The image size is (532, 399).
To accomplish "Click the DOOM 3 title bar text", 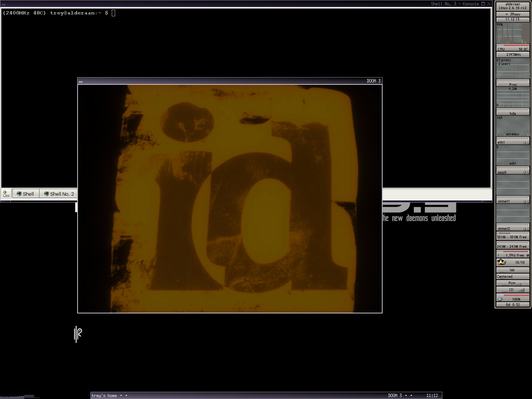I will pyautogui.click(x=374, y=81).
